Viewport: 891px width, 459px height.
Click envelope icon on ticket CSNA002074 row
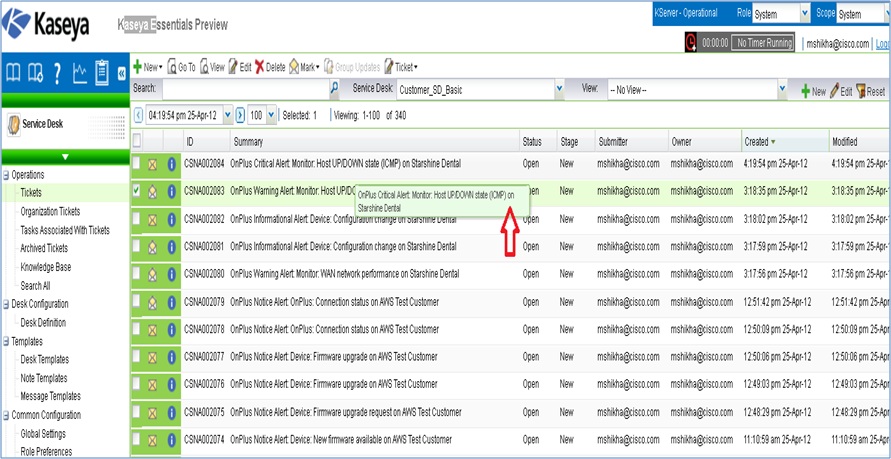pos(152,440)
